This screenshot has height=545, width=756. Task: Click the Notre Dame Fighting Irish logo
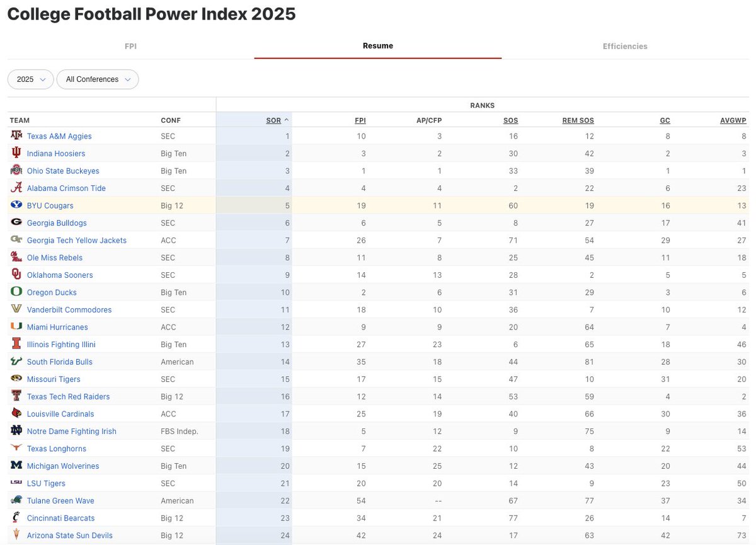tap(16, 430)
